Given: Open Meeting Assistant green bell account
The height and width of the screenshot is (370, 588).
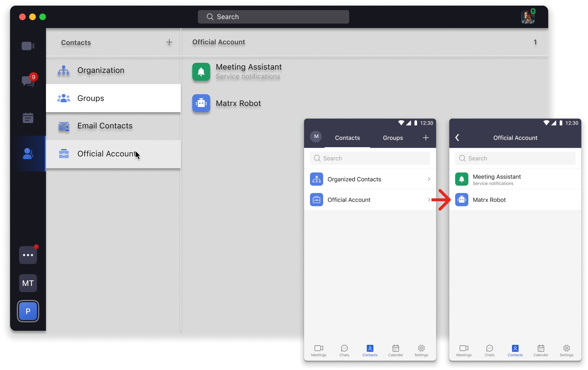Looking at the screenshot, I should tap(201, 72).
